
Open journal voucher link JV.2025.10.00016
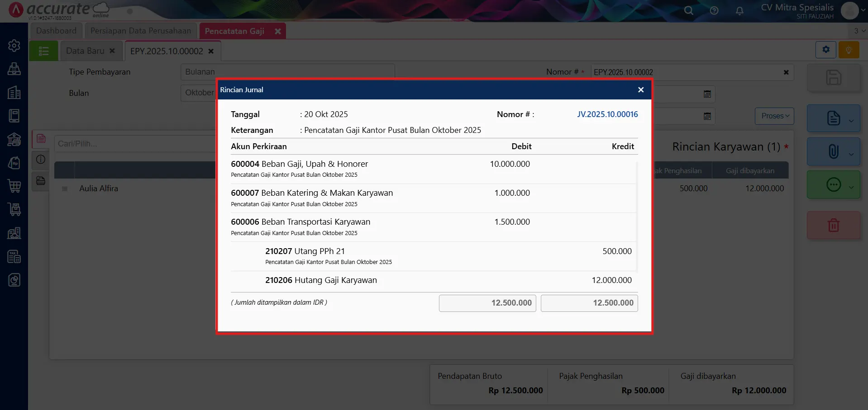pyautogui.click(x=607, y=114)
